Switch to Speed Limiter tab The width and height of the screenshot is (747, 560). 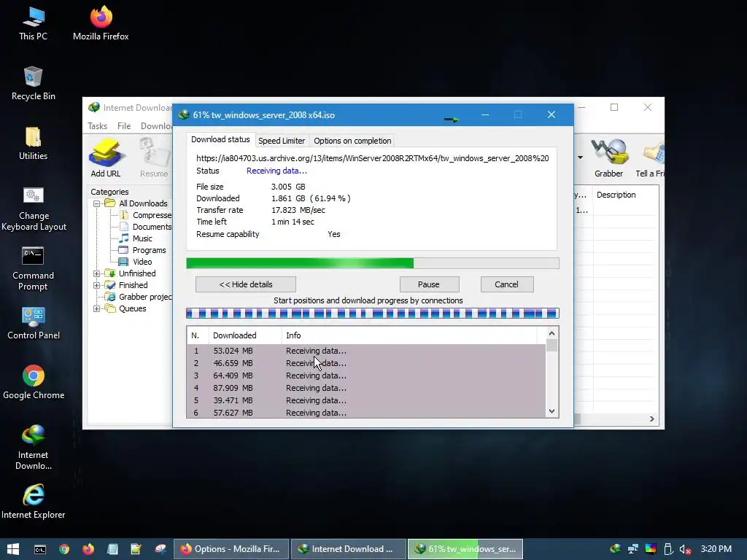282,141
